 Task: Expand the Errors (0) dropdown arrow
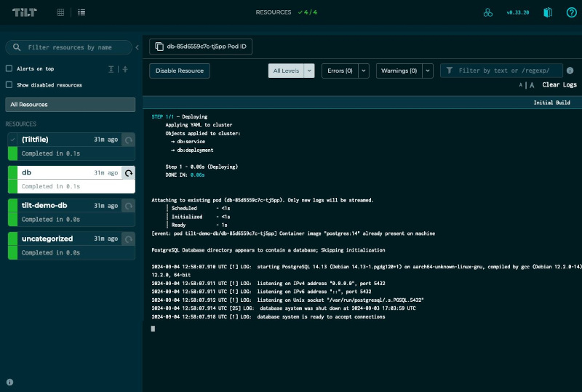pyautogui.click(x=362, y=71)
